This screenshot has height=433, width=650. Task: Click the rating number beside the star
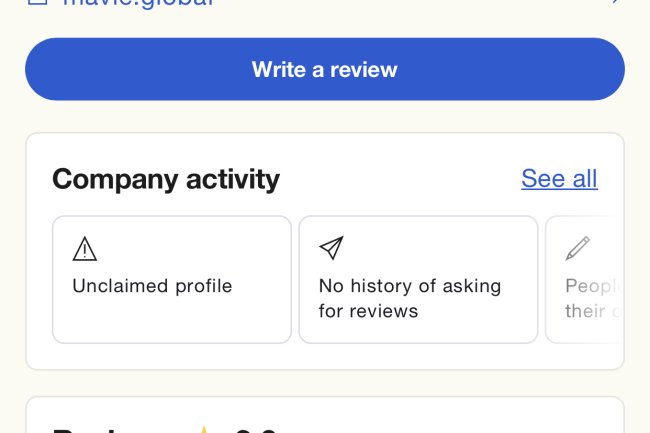[255, 430]
